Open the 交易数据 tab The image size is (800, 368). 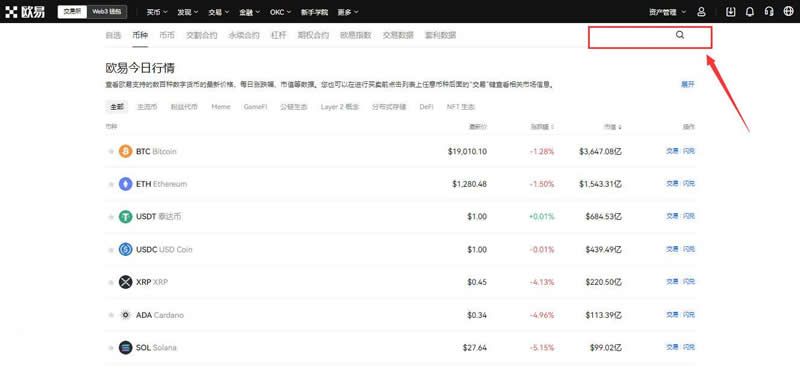[x=398, y=35]
